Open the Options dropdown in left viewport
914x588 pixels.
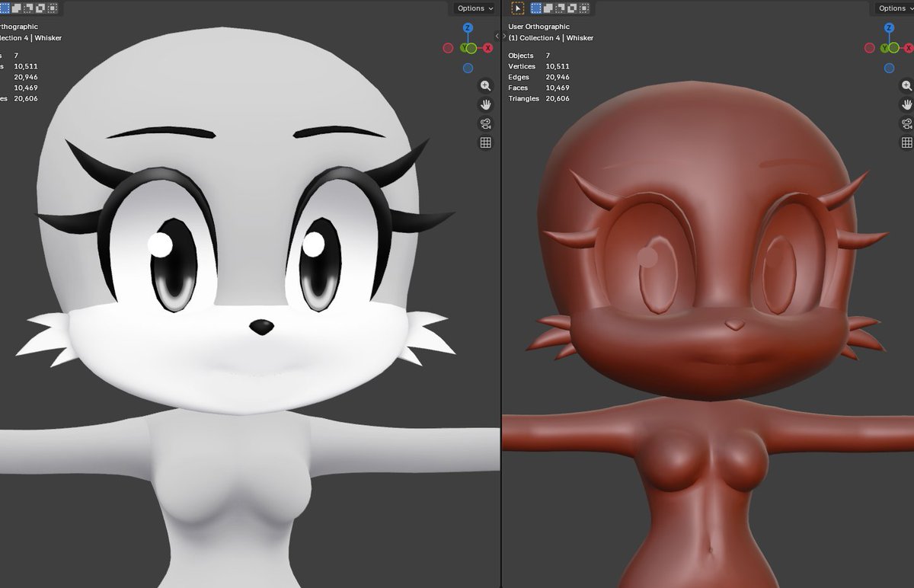pyautogui.click(x=475, y=8)
